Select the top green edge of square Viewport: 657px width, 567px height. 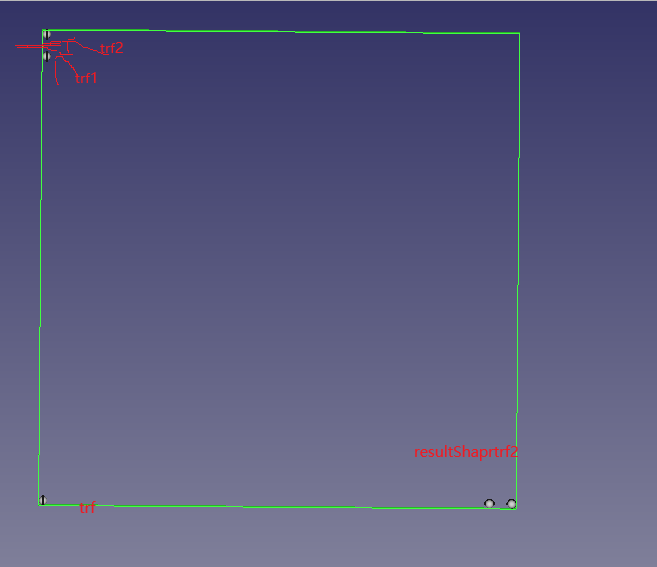coord(280,31)
